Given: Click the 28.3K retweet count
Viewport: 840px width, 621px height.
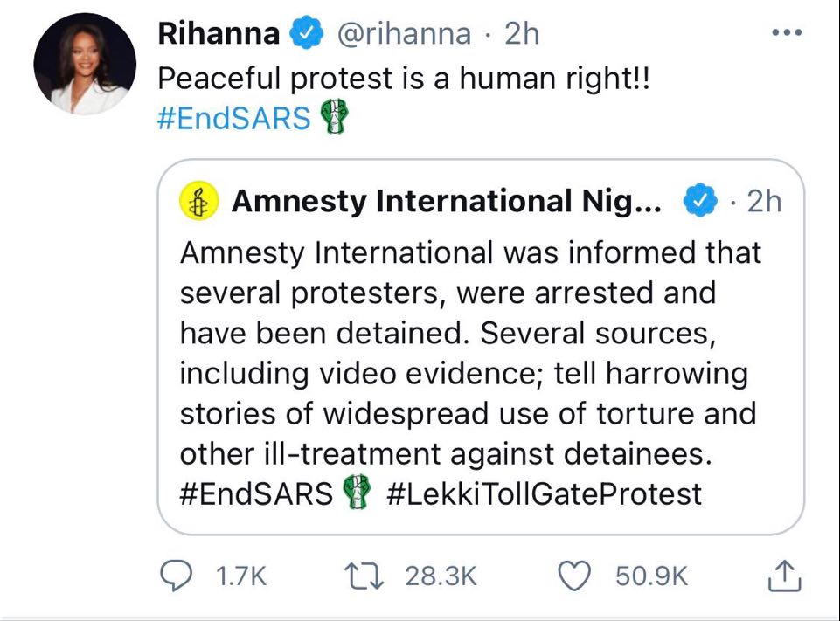Looking at the screenshot, I should 441,576.
